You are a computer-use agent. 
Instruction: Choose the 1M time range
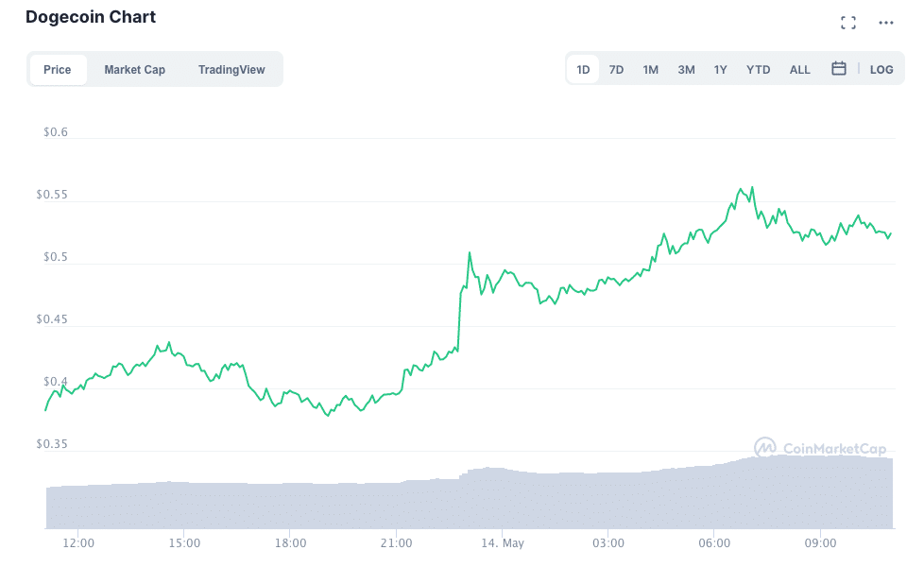[650, 69]
